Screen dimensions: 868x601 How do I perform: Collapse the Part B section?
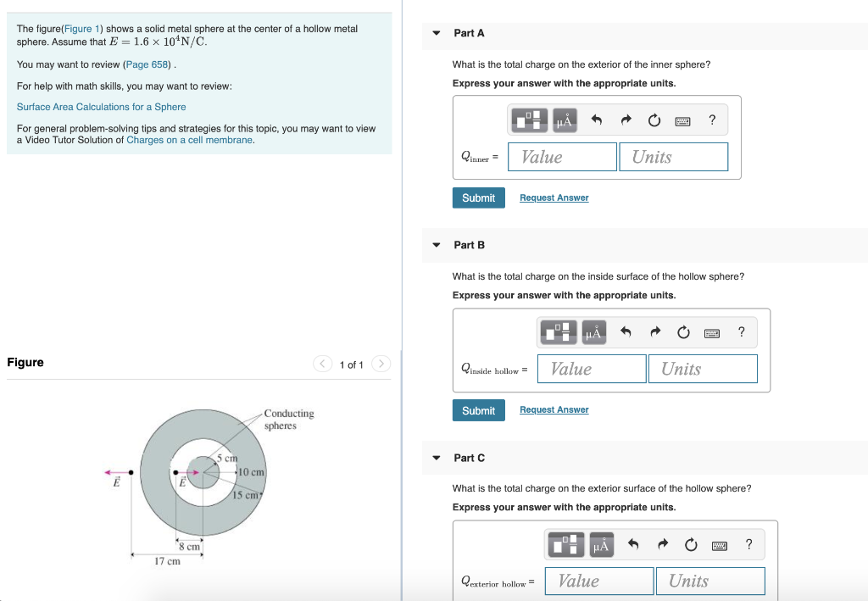pyautogui.click(x=437, y=245)
